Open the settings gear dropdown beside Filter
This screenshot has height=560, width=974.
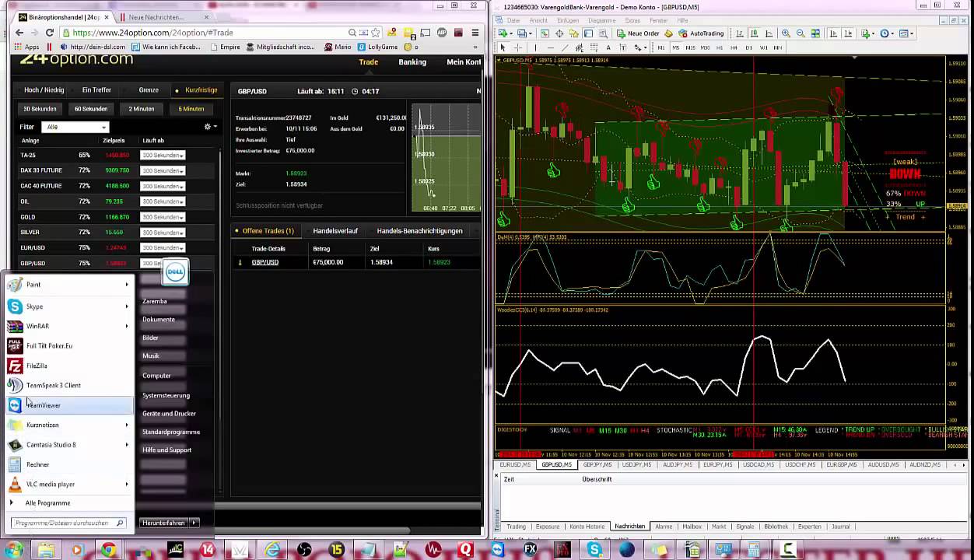(210, 127)
